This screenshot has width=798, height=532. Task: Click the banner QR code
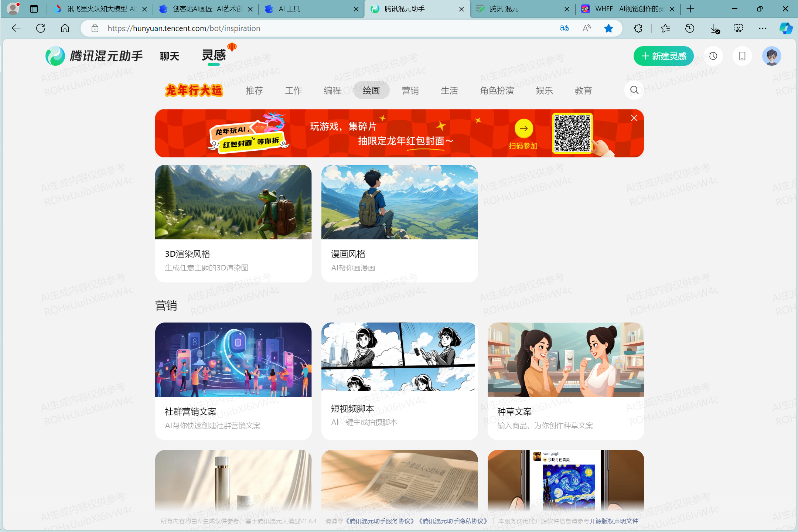tap(572, 133)
